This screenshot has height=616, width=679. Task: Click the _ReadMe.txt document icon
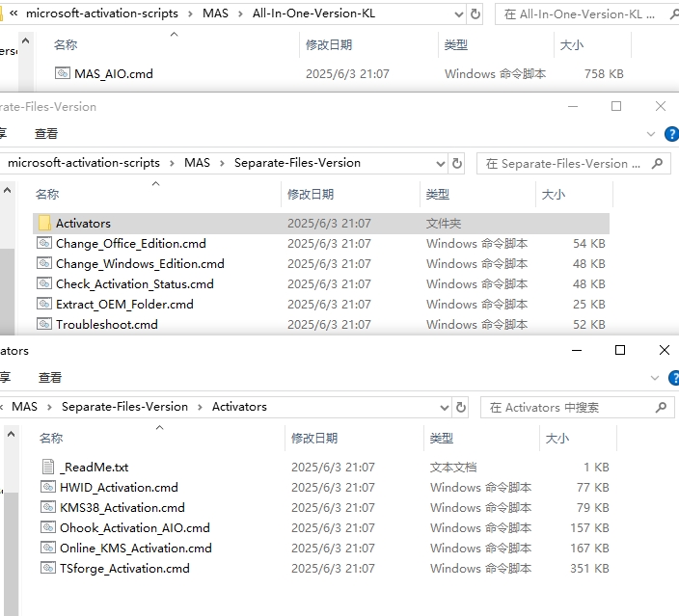coord(48,467)
